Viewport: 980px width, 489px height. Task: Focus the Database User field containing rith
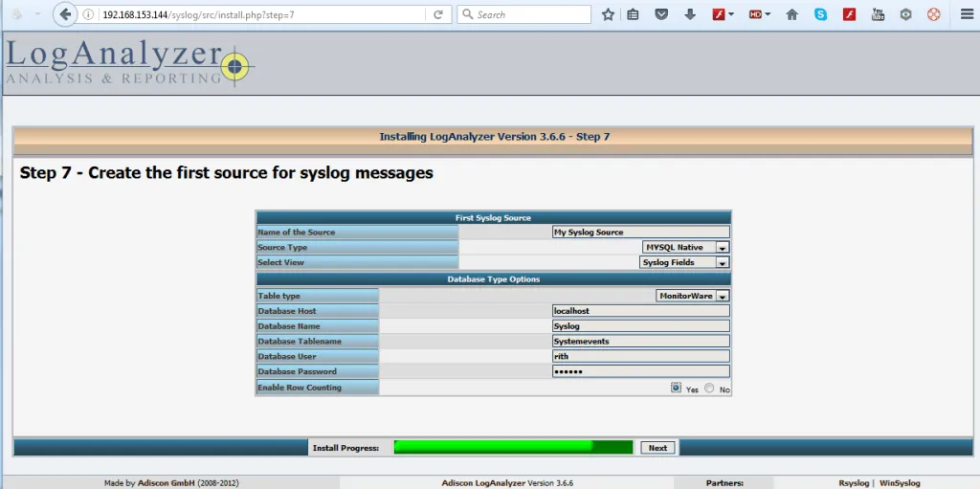click(x=640, y=356)
